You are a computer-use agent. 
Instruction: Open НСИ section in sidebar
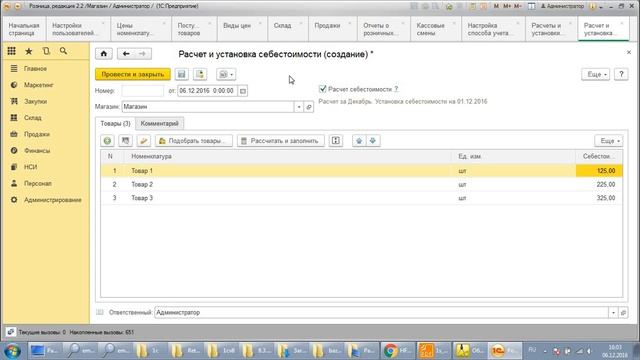31,167
